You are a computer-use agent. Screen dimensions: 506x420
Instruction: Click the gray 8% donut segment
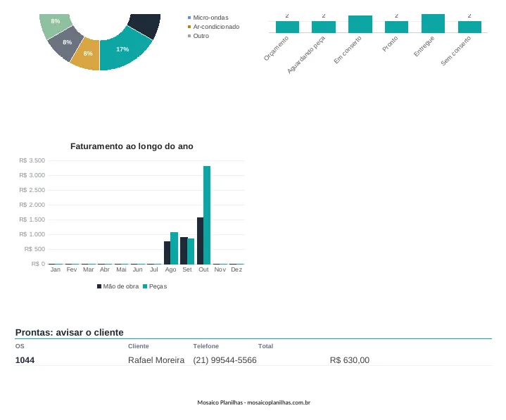coord(65,44)
